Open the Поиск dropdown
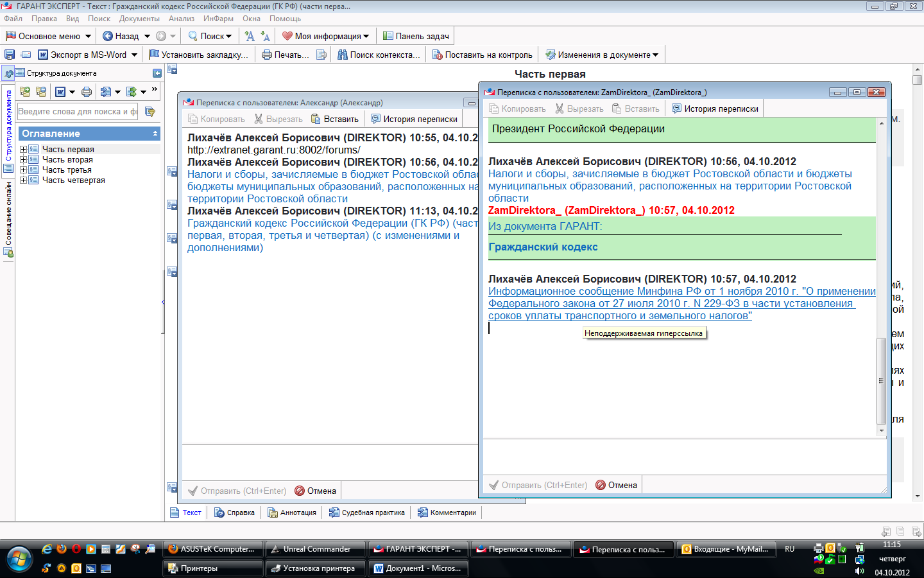 click(x=210, y=36)
